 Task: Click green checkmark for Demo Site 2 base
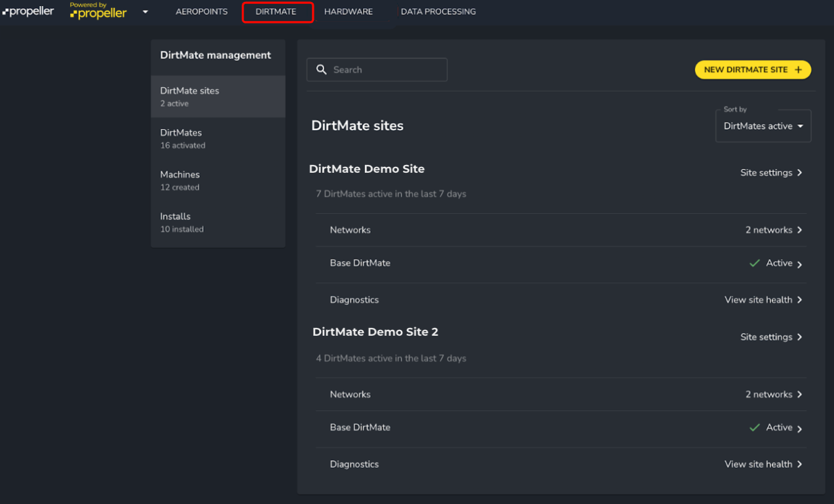coord(754,427)
